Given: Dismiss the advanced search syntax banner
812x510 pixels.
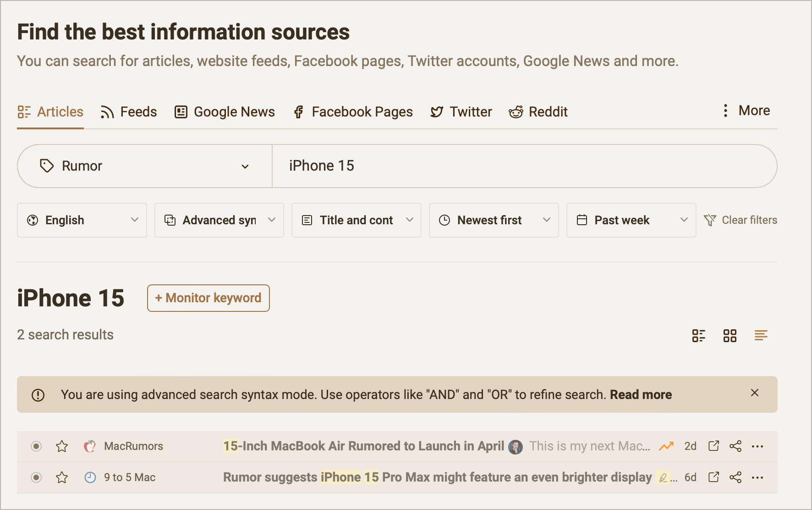Looking at the screenshot, I should click(x=755, y=393).
